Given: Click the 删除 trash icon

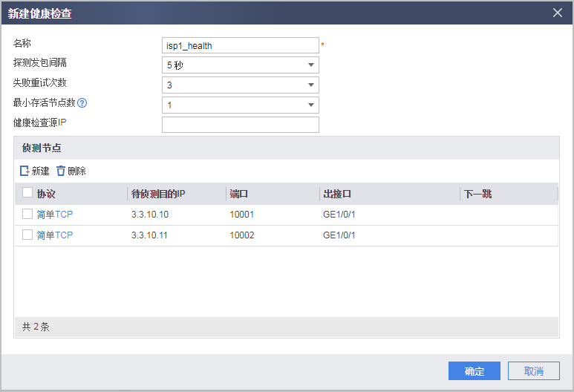Looking at the screenshot, I should pos(61,171).
